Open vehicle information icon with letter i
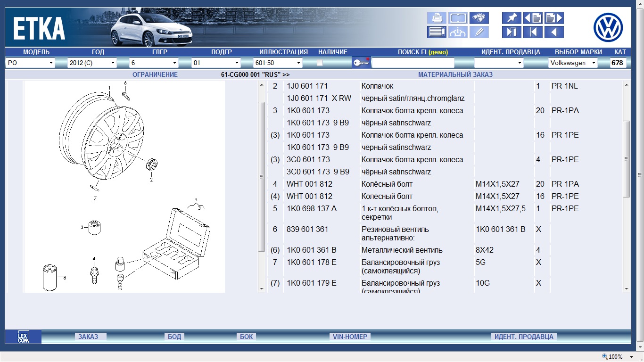644x362 pixels. pos(458,32)
